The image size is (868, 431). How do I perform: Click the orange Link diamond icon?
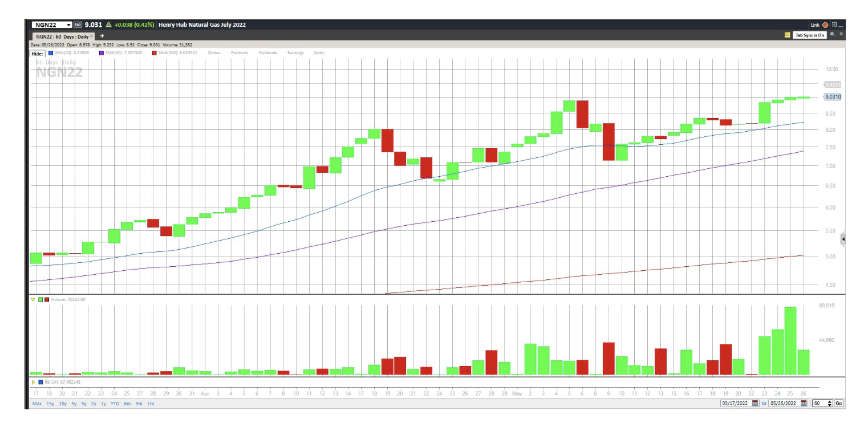click(825, 25)
